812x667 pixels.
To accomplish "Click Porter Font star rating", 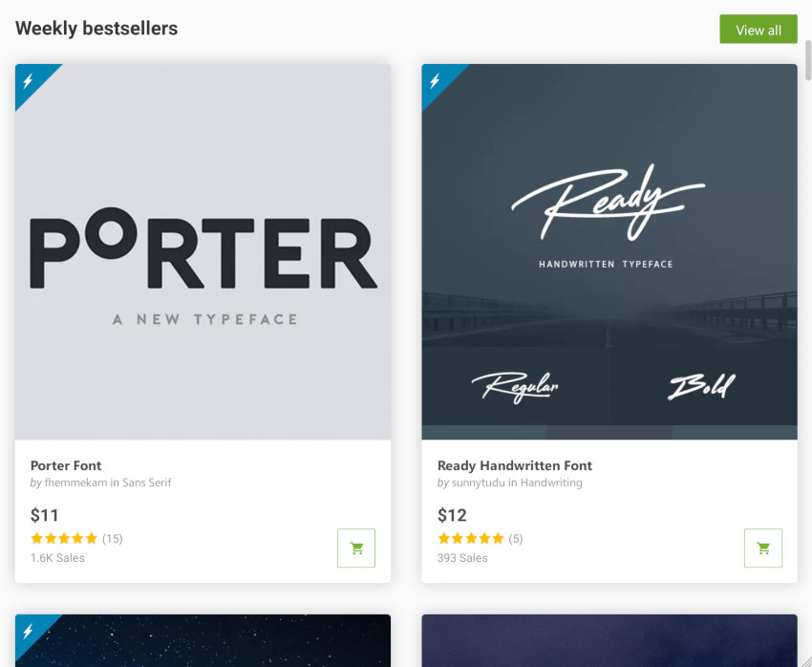I will [x=64, y=539].
